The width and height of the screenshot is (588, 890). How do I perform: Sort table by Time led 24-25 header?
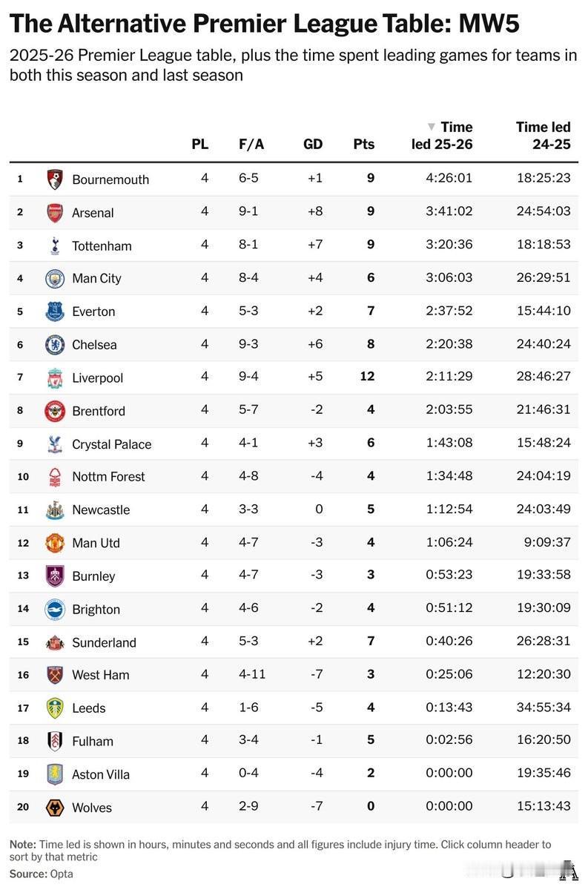pos(544,136)
